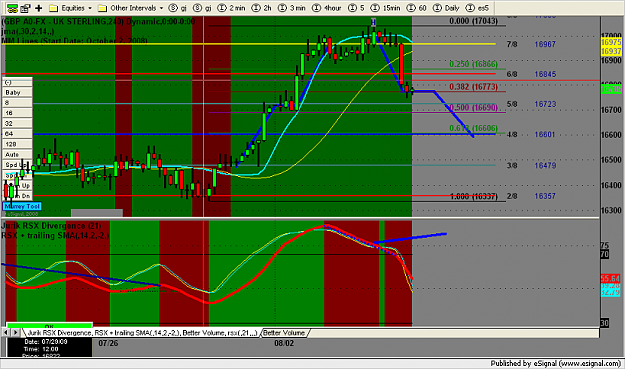Click the 30 RSX oversold axis label

tap(605, 323)
